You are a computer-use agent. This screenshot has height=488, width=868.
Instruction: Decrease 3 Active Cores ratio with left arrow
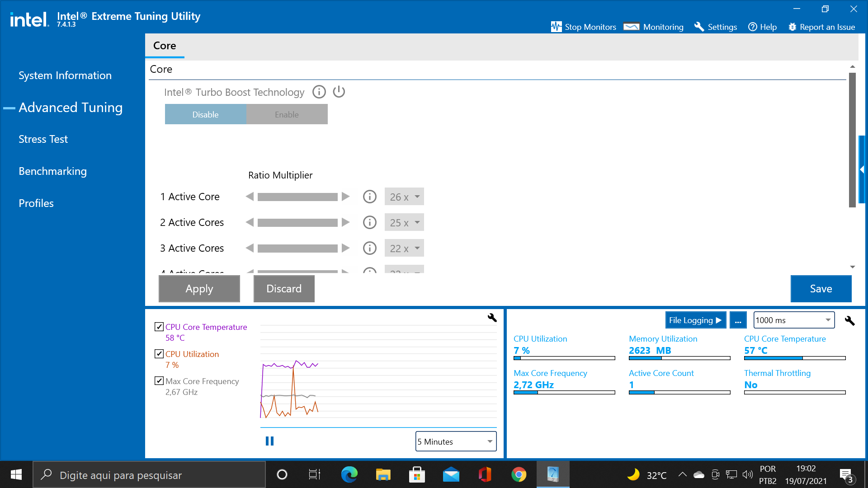[x=250, y=248]
